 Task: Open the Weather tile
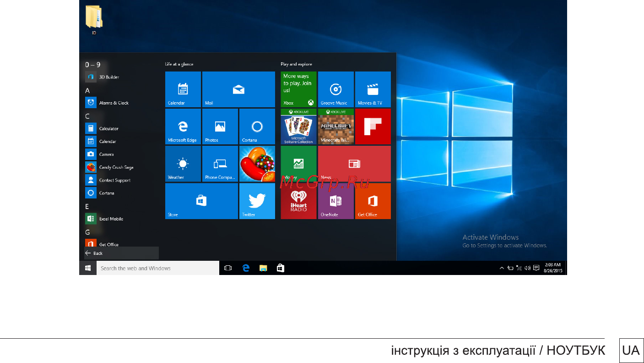point(183,164)
